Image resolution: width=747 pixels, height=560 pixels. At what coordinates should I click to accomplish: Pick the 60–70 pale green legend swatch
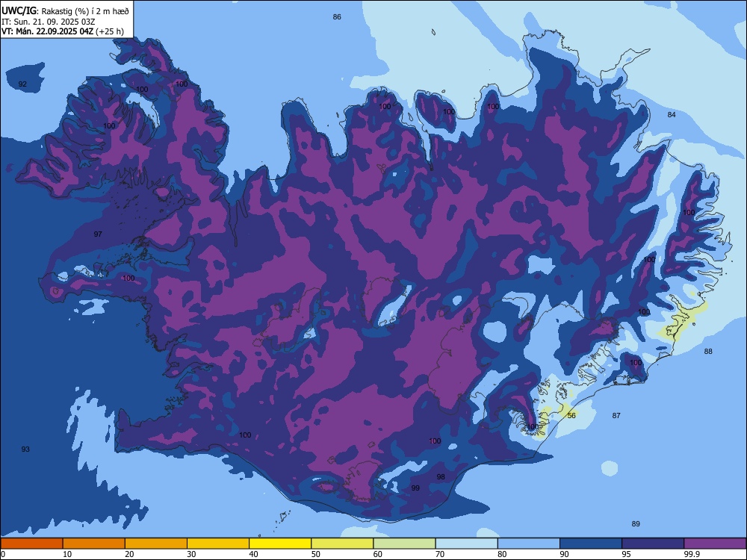click(x=404, y=544)
